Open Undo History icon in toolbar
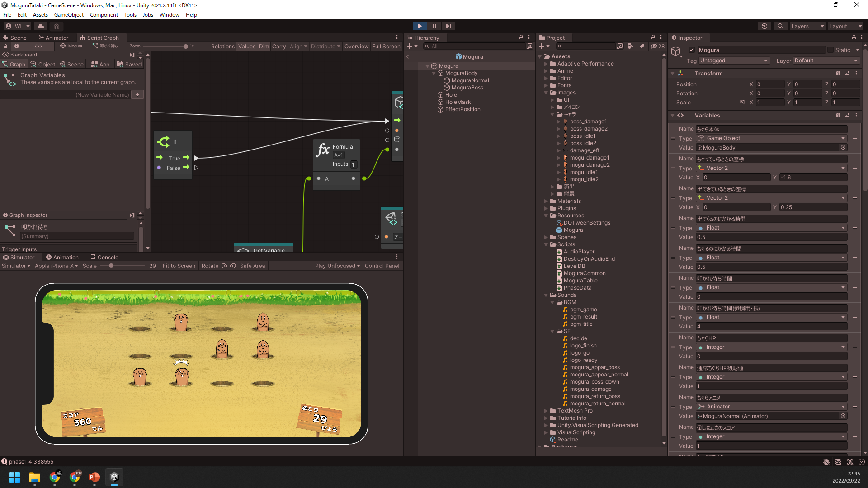 pyautogui.click(x=764, y=26)
